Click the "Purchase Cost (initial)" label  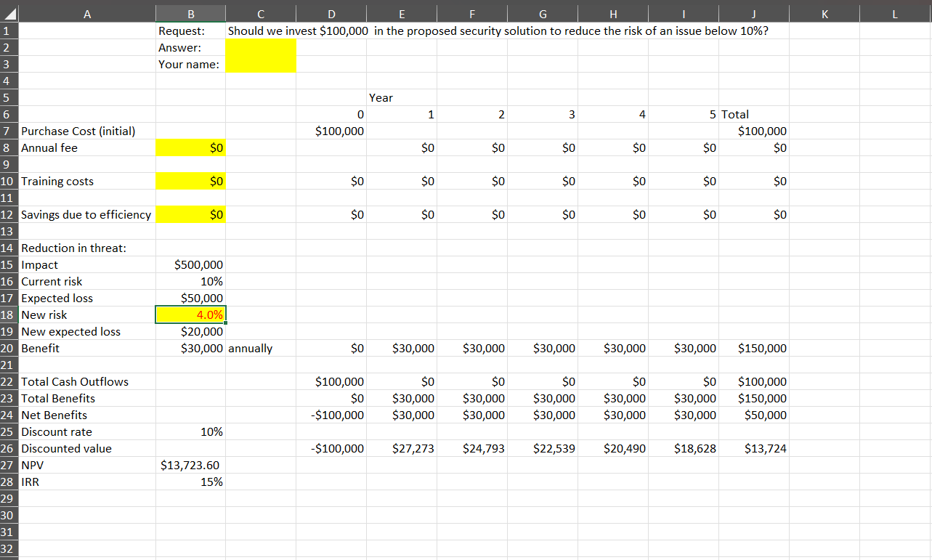pos(78,131)
